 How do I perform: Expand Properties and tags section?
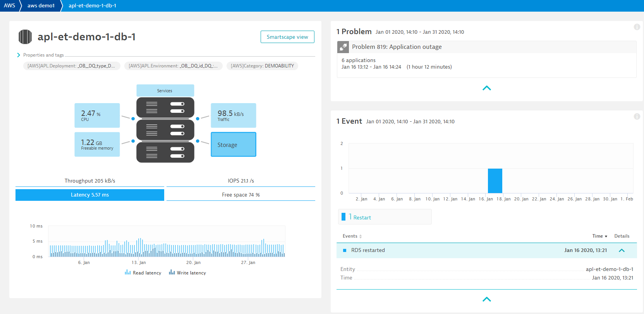40,55
